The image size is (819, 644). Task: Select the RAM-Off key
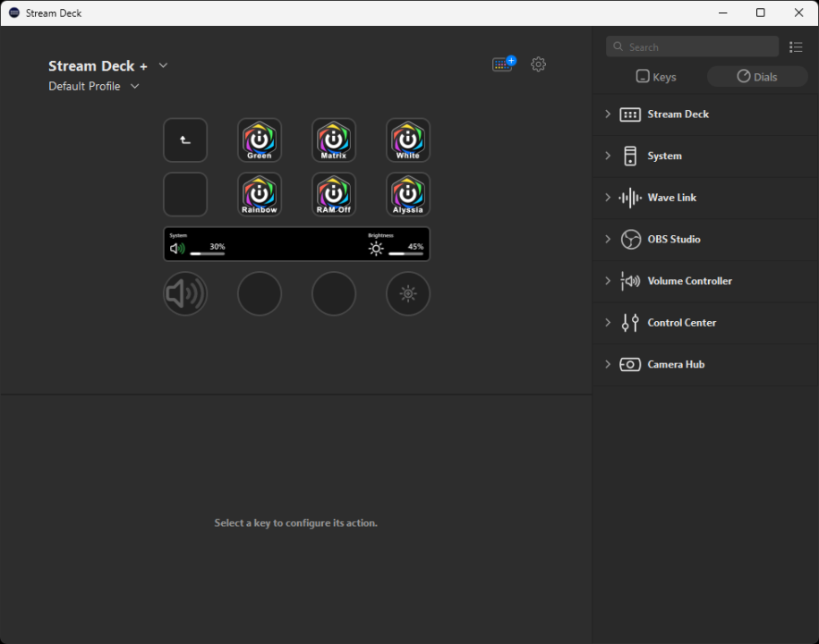click(x=333, y=194)
